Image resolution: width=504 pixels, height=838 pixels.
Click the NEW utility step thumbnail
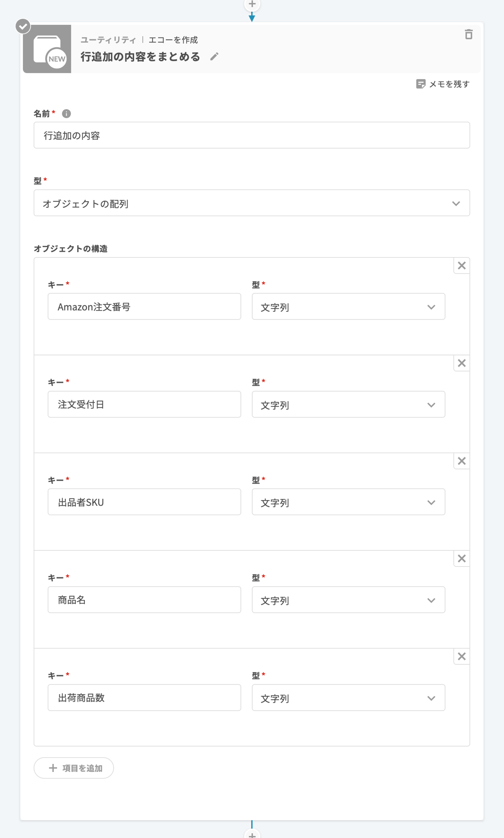[x=47, y=49]
